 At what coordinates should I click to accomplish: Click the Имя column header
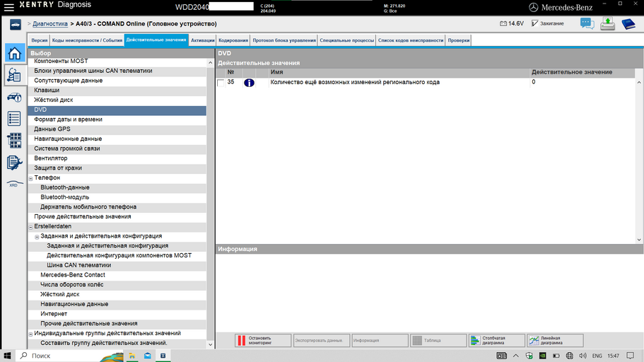coord(399,72)
